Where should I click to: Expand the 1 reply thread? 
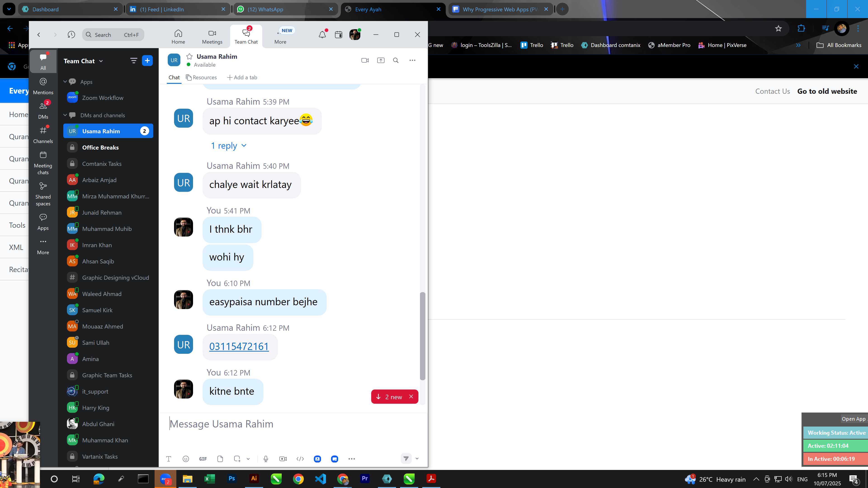pos(229,145)
